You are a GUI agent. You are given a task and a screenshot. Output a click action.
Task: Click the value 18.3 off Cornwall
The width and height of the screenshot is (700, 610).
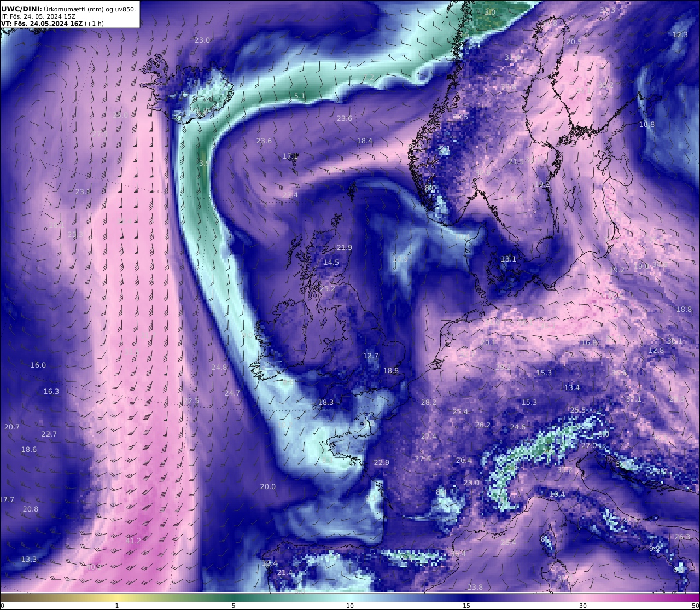tap(325, 403)
